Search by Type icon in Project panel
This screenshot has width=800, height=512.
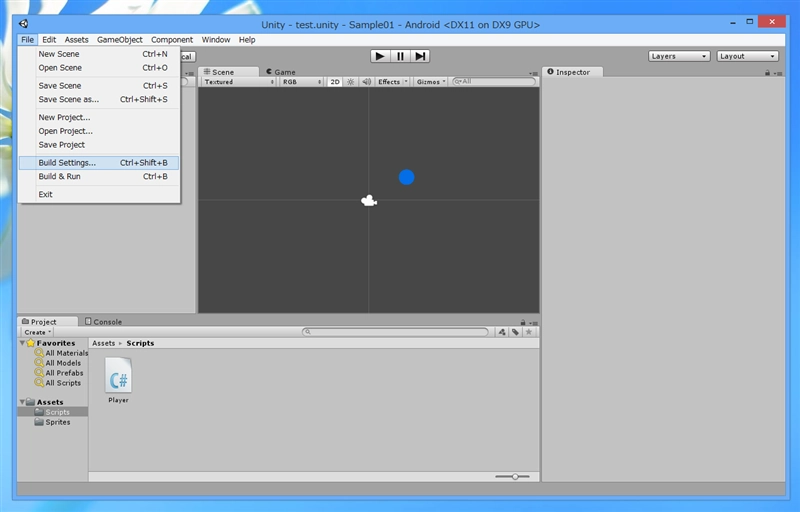(x=502, y=332)
